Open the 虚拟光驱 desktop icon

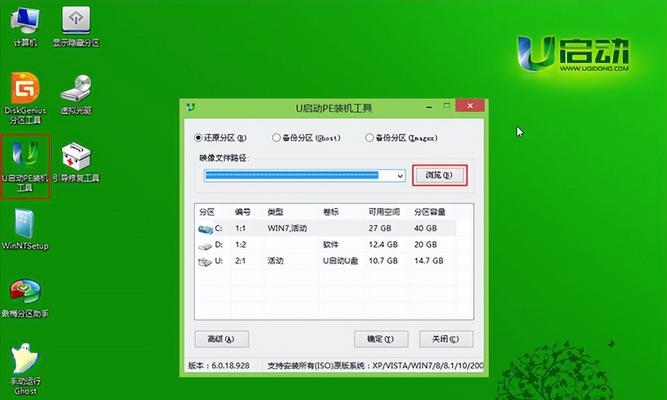pyautogui.click(x=76, y=94)
